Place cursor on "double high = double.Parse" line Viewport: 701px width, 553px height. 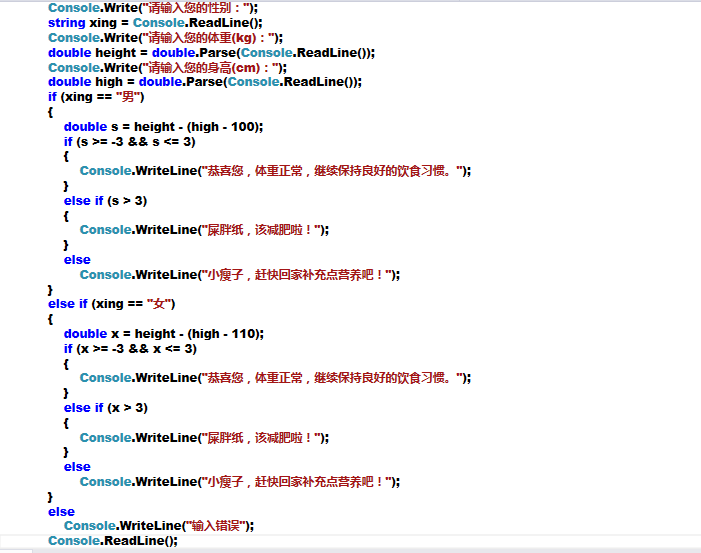[205, 82]
